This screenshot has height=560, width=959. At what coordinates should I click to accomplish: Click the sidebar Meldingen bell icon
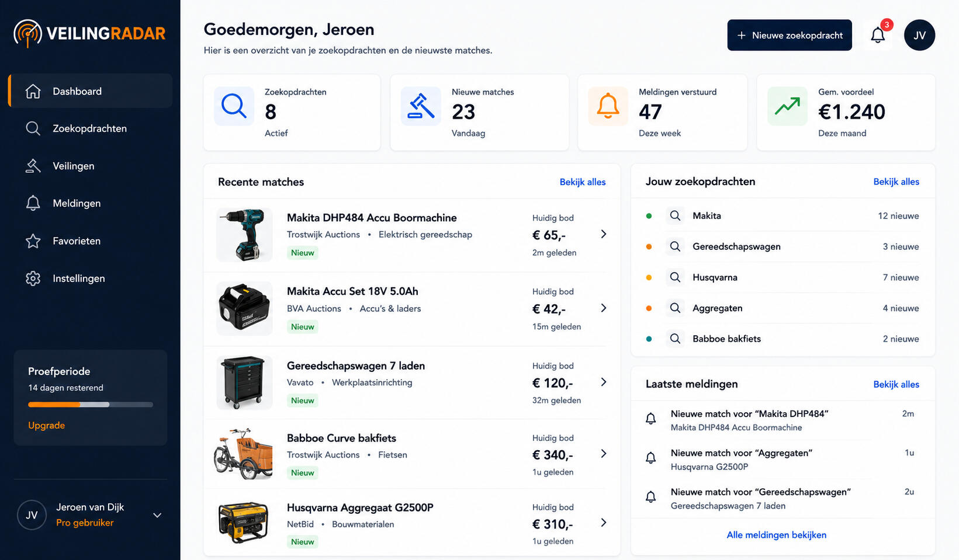(x=33, y=203)
